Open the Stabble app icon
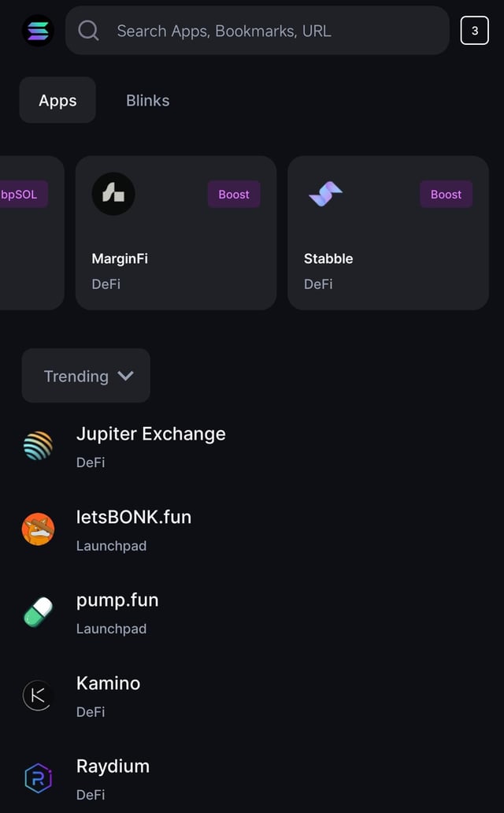Screen dimensions: 504x813 pyautogui.click(x=325, y=194)
